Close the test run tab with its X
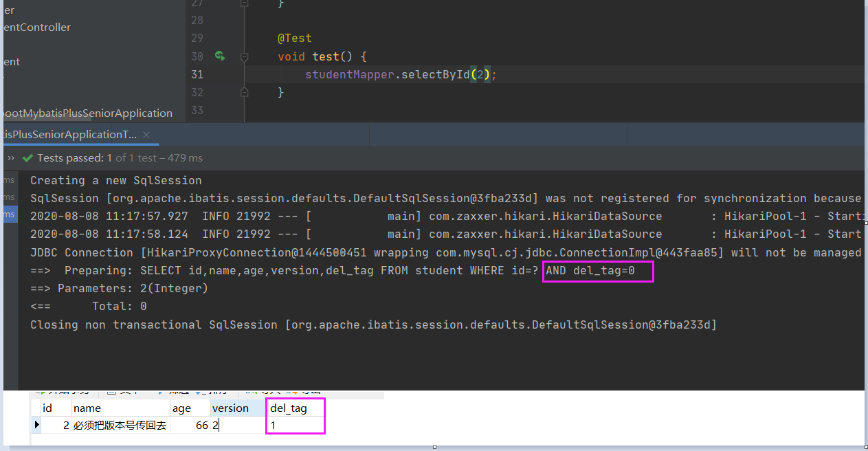The width and height of the screenshot is (868, 451). coord(146,135)
